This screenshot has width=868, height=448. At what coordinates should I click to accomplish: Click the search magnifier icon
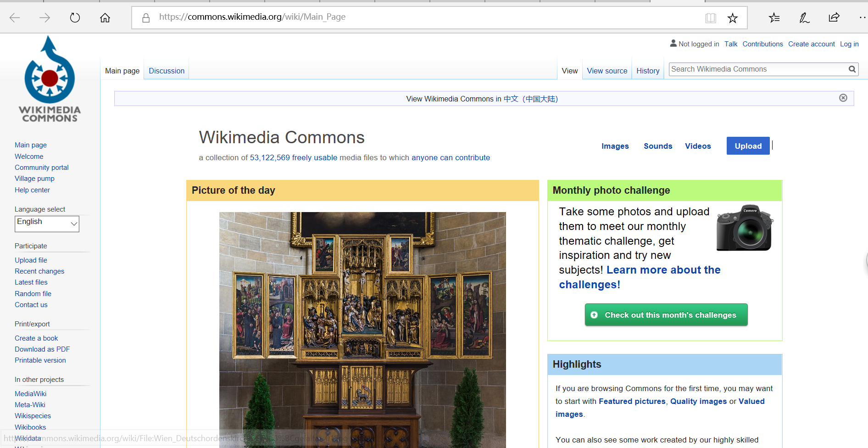click(x=852, y=69)
